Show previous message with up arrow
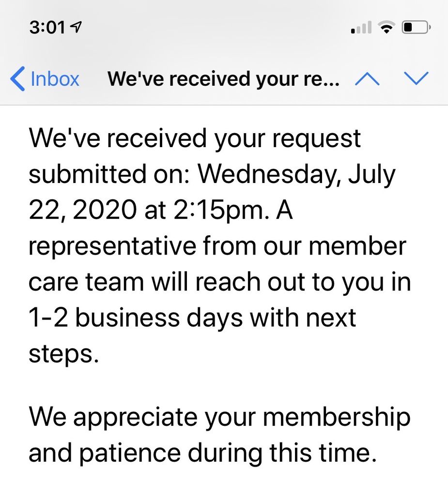The width and height of the screenshot is (448, 484). [367, 79]
